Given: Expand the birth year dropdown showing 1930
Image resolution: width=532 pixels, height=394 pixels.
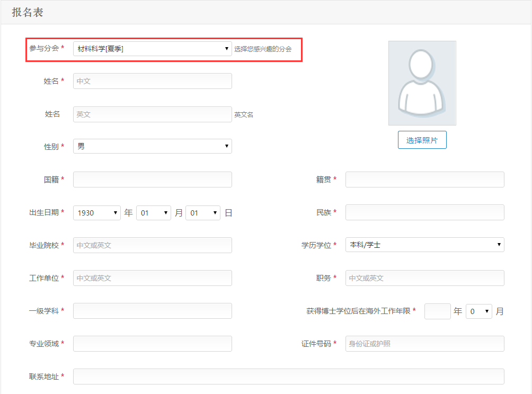Looking at the screenshot, I should [97, 212].
